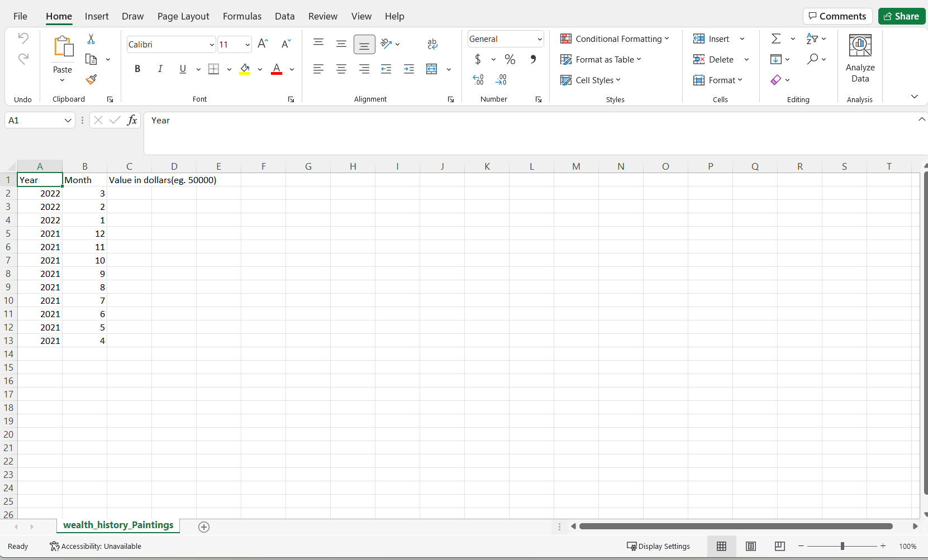Click the Format Painter brush icon
This screenshot has height=560, width=928.
tap(91, 80)
